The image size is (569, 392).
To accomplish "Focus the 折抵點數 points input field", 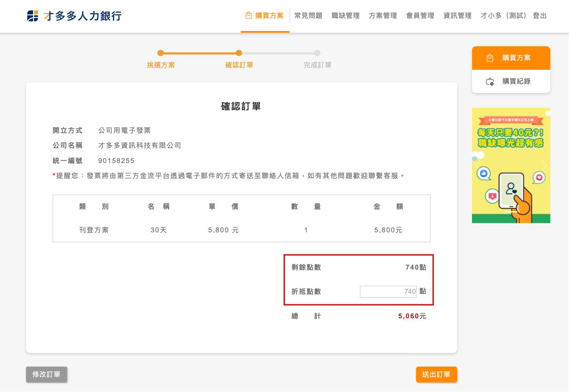I will pyautogui.click(x=388, y=292).
